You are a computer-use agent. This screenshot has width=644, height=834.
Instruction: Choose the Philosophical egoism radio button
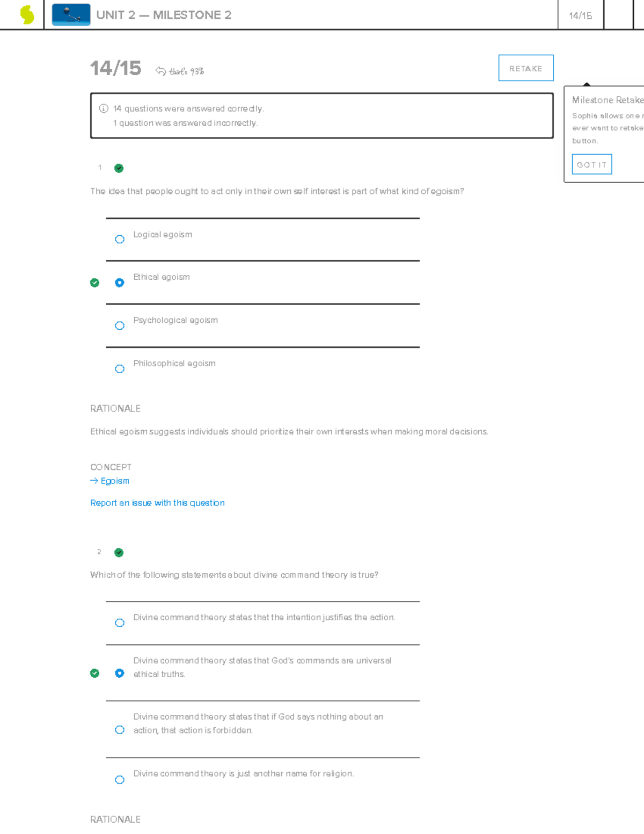click(x=120, y=369)
